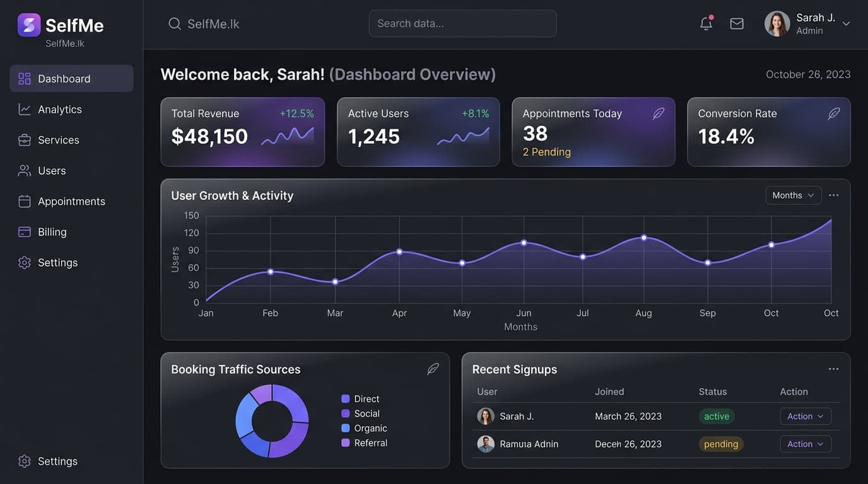This screenshot has width=868, height=484.
Task: Click the "March 26, 2023" joined date
Action: point(628,417)
